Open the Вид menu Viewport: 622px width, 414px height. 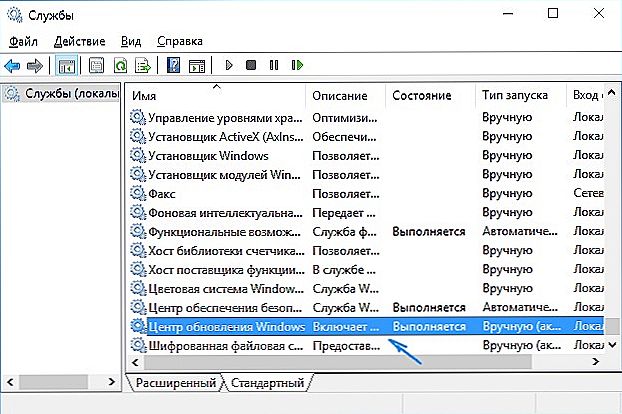click(131, 41)
